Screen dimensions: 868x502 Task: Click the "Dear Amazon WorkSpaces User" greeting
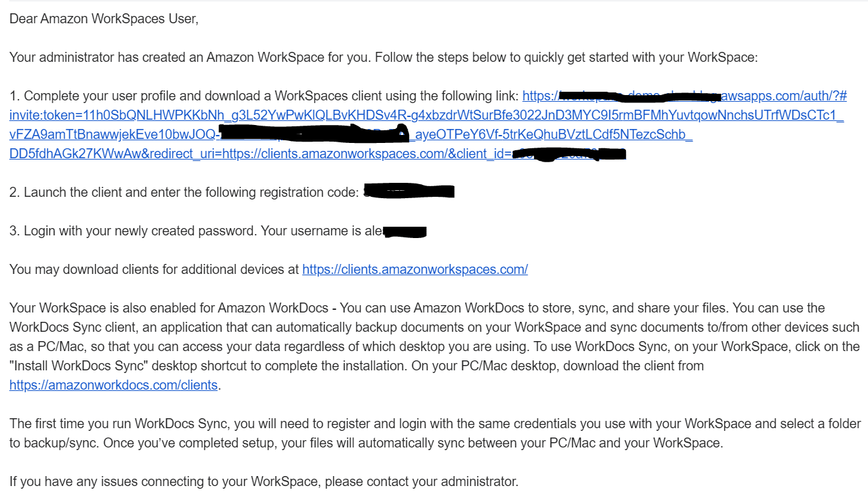click(x=104, y=19)
